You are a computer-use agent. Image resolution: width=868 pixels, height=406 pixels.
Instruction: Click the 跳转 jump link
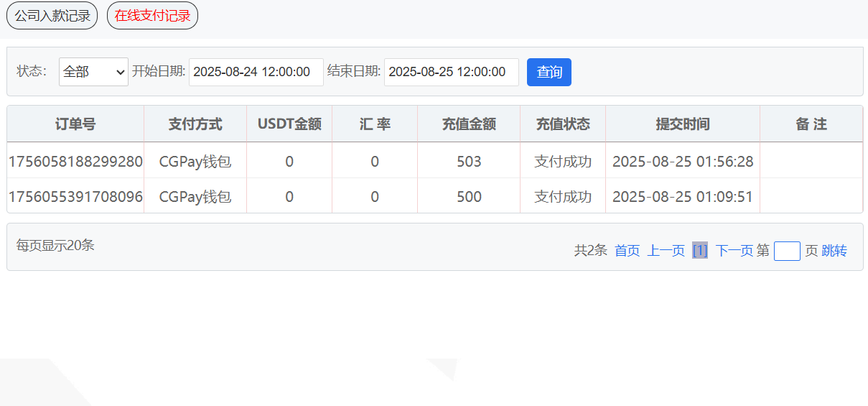click(x=834, y=251)
